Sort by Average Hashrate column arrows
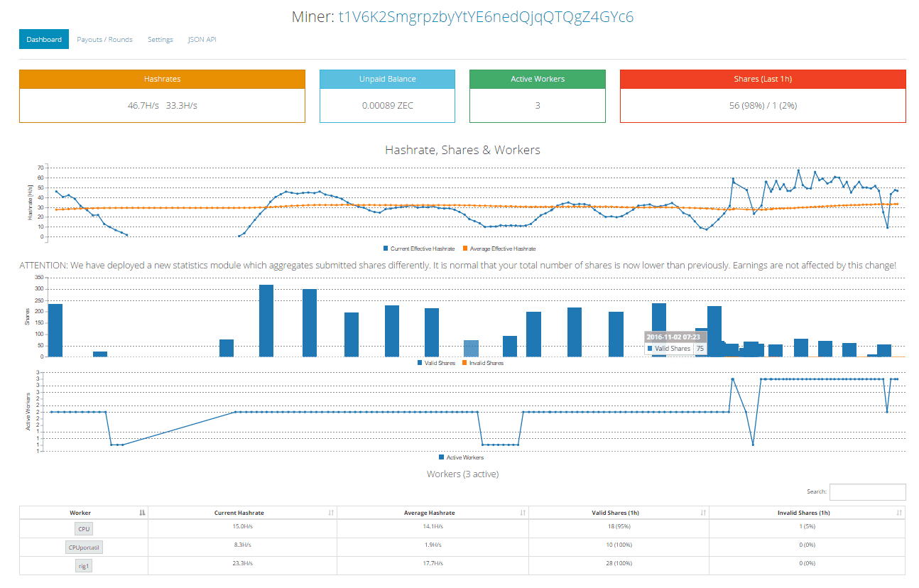Screen dimensions: 919x588 (523, 513)
